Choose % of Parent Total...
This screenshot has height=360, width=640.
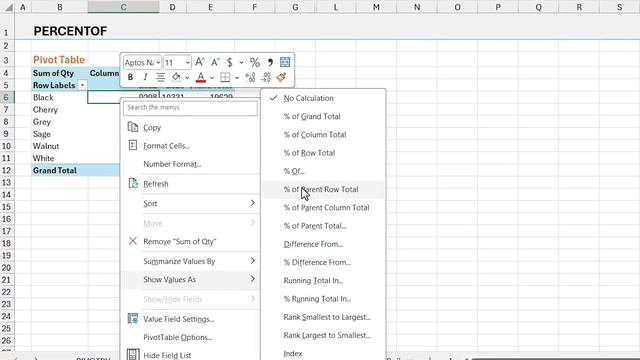coord(315,226)
